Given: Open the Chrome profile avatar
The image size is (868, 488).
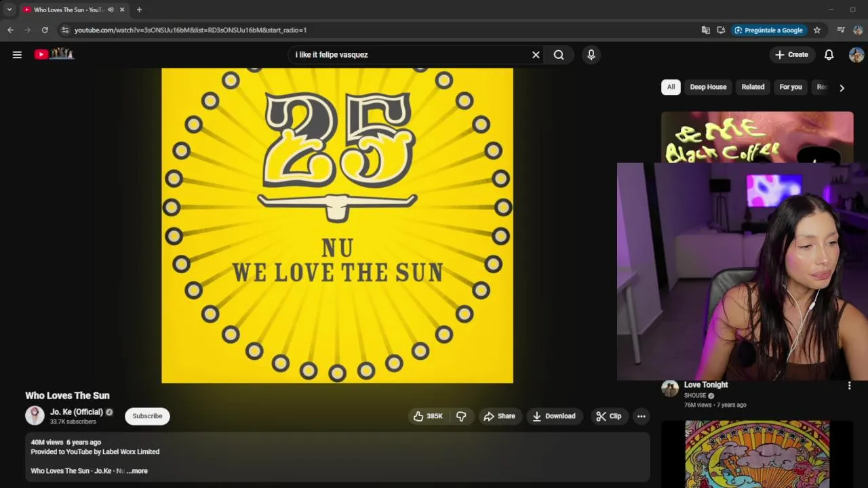Looking at the screenshot, I should point(858,30).
